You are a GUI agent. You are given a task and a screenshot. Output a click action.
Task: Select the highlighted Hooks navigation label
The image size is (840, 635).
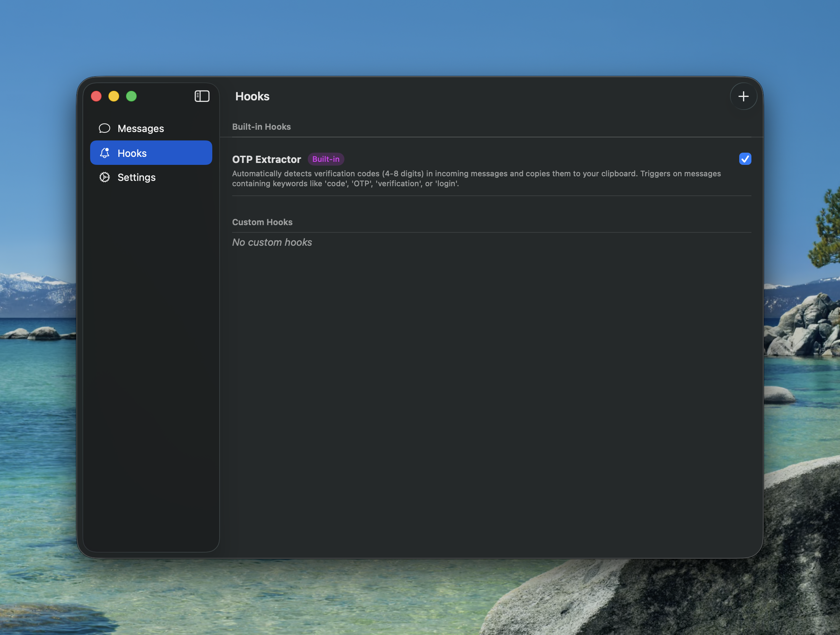131,153
